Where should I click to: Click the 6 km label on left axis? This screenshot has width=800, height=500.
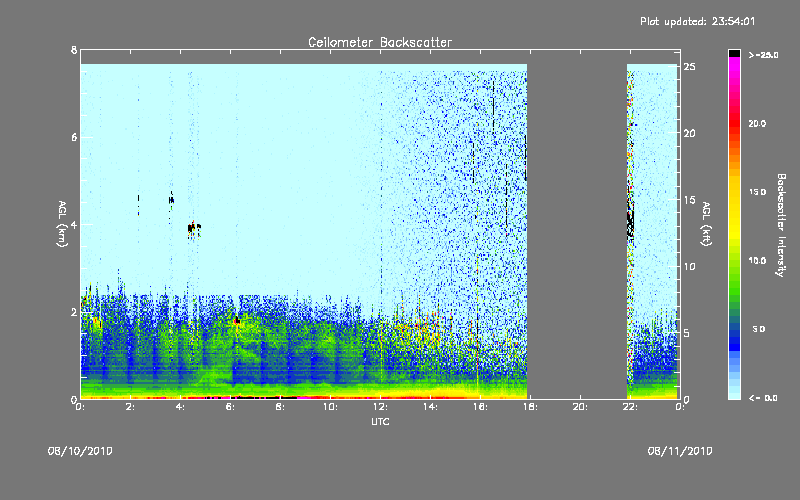pos(74,137)
